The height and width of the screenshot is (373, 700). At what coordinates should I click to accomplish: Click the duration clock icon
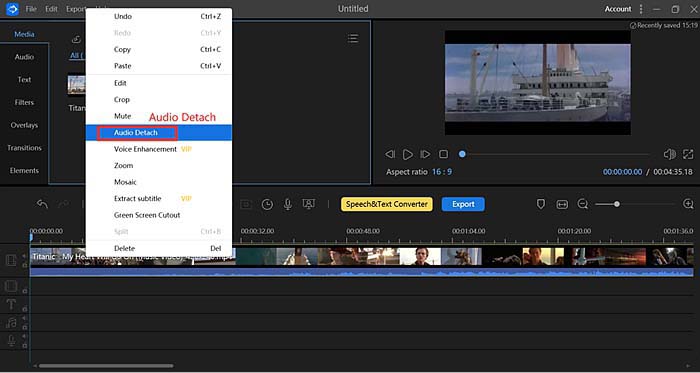tap(267, 204)
